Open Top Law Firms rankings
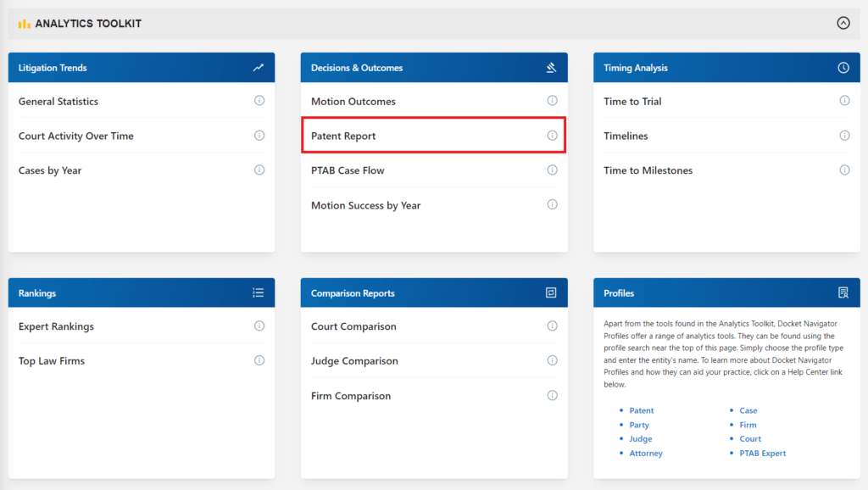Image resolution: width=868 pixels, height=490 pixels. (52, 361)
